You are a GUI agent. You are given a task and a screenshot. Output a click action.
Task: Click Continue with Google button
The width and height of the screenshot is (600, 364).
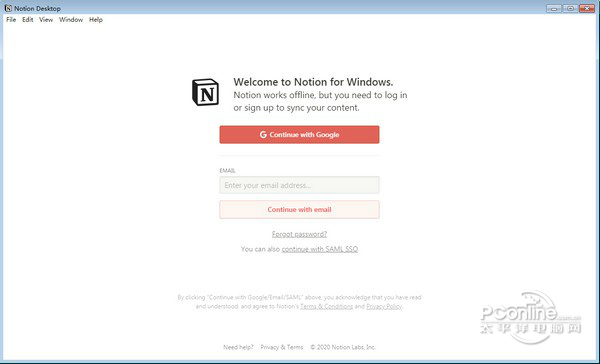[299, 135]
